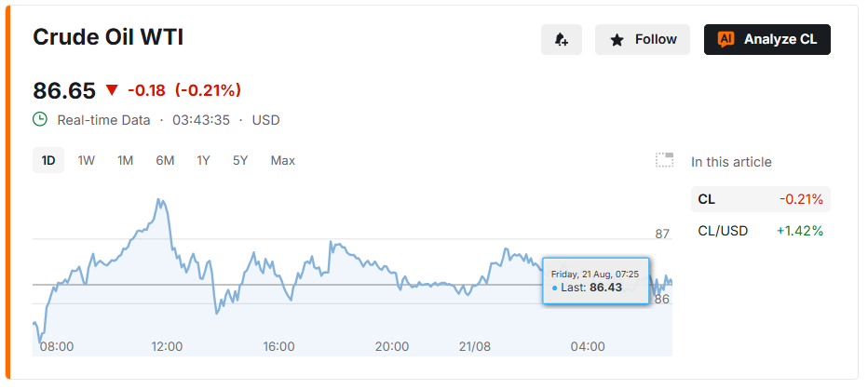Switch chart to 1W range
Viewport: 868px width, 389px height.
(x=87, y=160)
